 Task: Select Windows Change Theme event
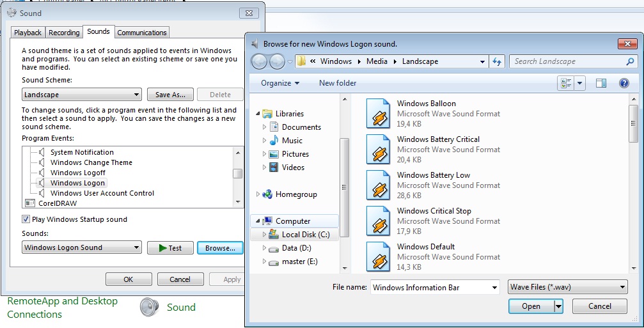pos(91,162)
